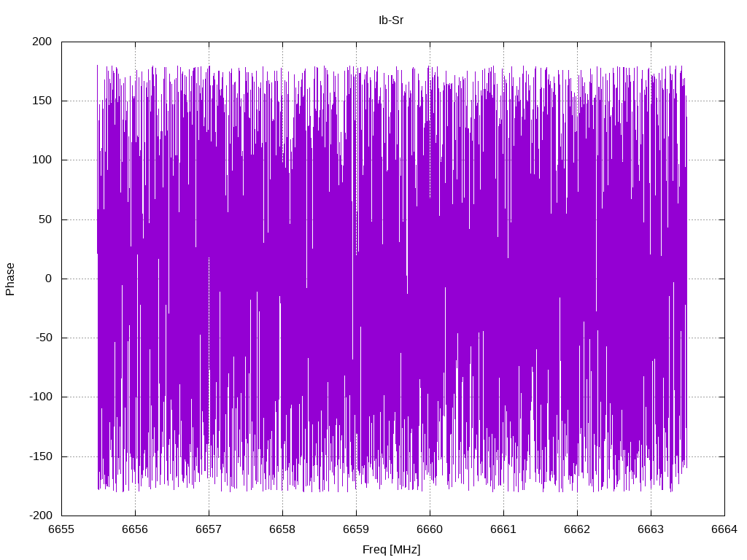
Task: Click the x-axis tick label 6663
Action: click(651, 529)
